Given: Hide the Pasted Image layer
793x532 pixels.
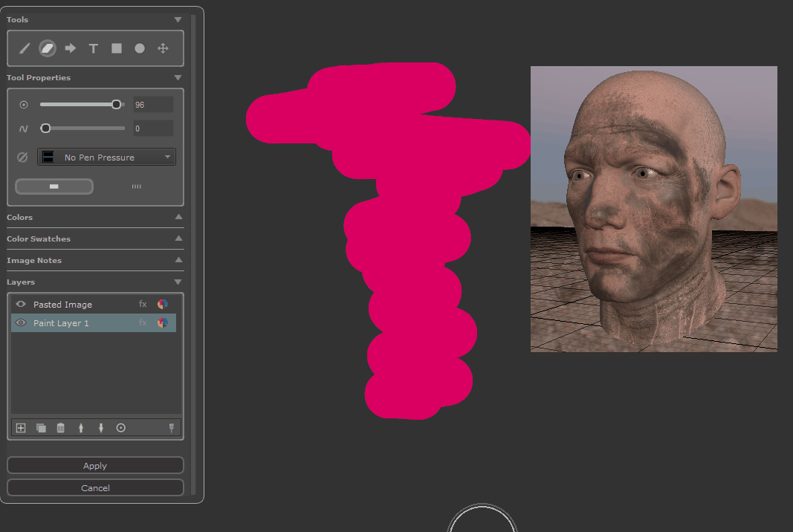Looking at the screenshot, I should (x=21, y=304).
